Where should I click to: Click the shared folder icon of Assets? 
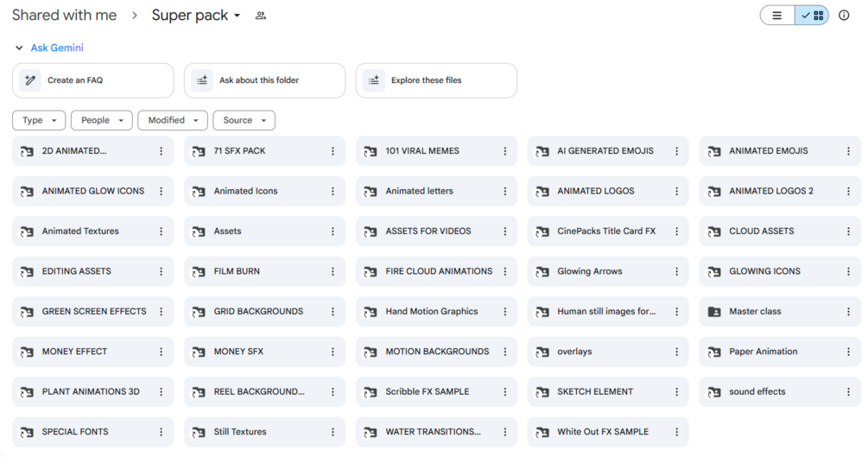[x=199, y=232]
